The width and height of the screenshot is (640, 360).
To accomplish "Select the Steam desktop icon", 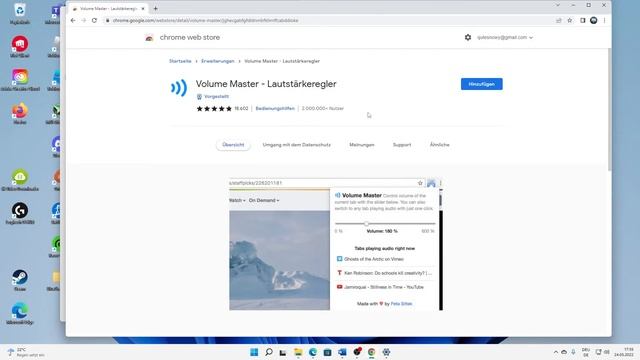I will click(x=20, y=280).
